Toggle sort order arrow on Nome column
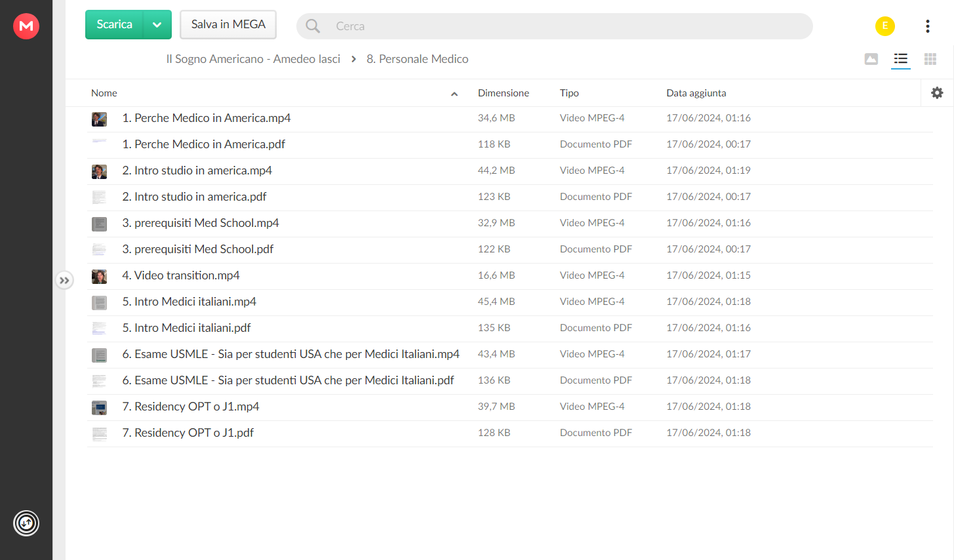 pyautogui.click(x=454, y=94)
